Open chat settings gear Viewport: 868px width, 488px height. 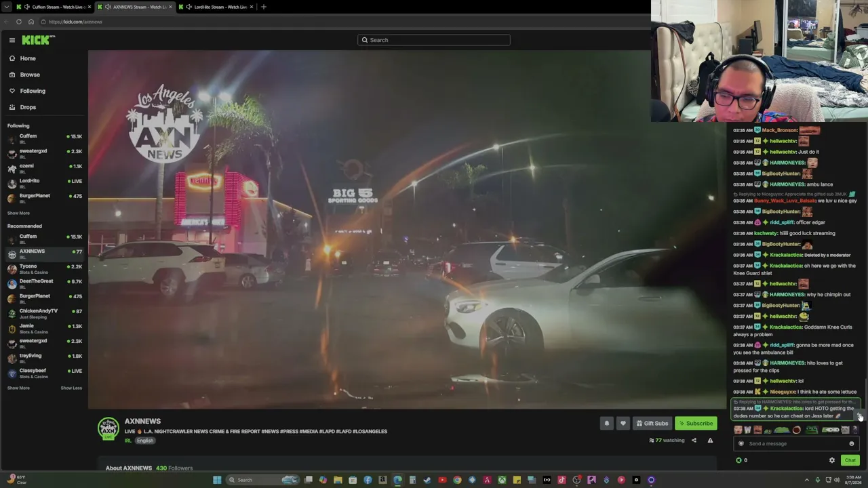[x=832, y=460]
